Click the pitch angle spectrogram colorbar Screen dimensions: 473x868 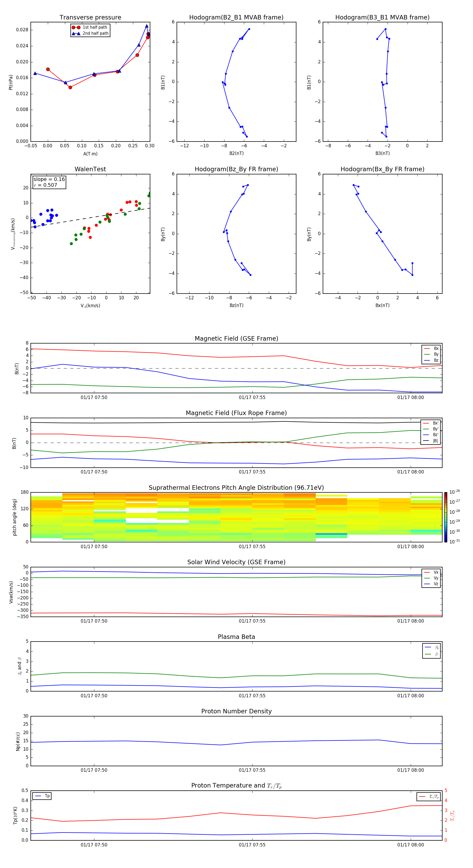(446, 517)
